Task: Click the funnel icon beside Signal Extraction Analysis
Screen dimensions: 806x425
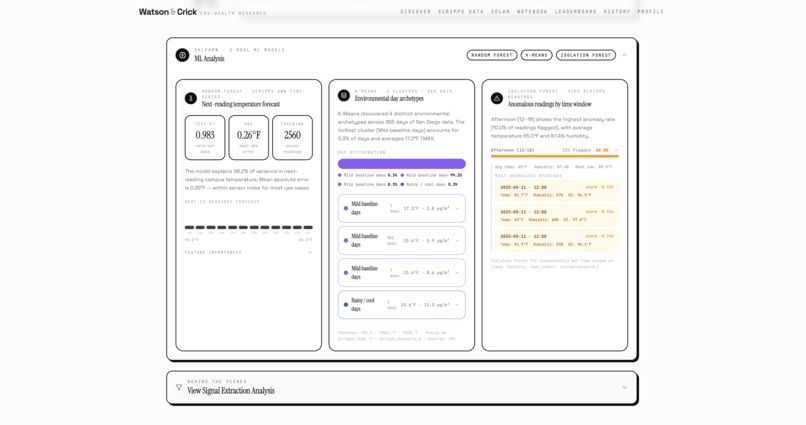Action: [x=178, y=387]
